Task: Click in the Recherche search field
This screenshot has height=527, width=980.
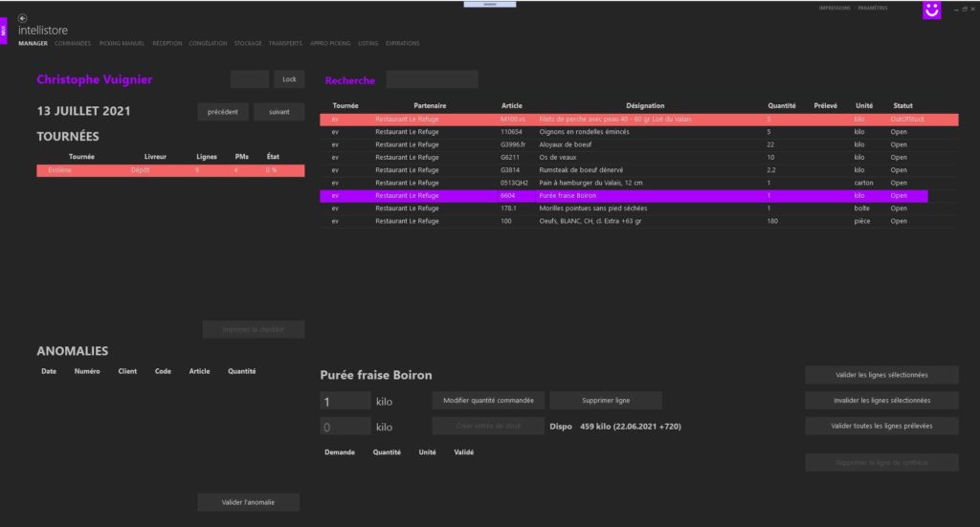Action: coord(432,79)
